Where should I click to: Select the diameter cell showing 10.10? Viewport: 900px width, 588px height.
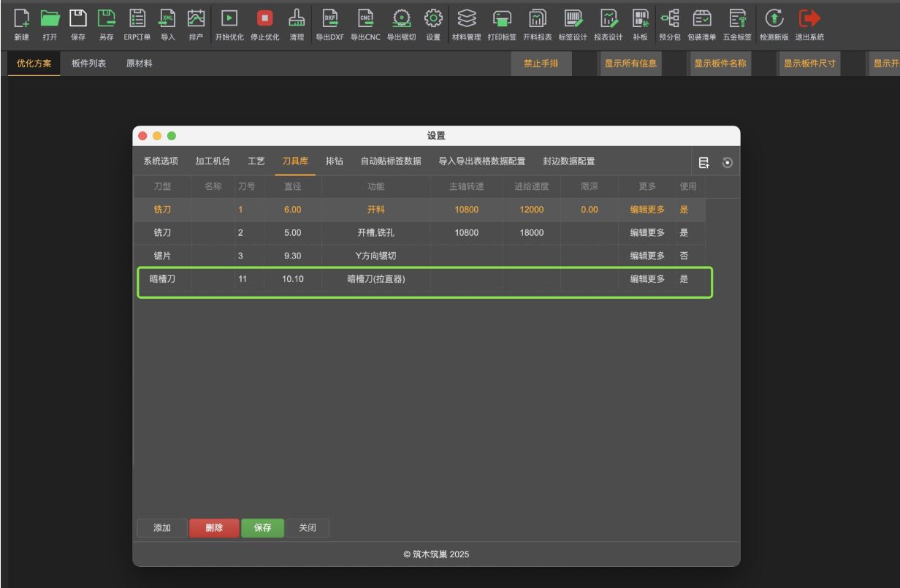[293, 278]
